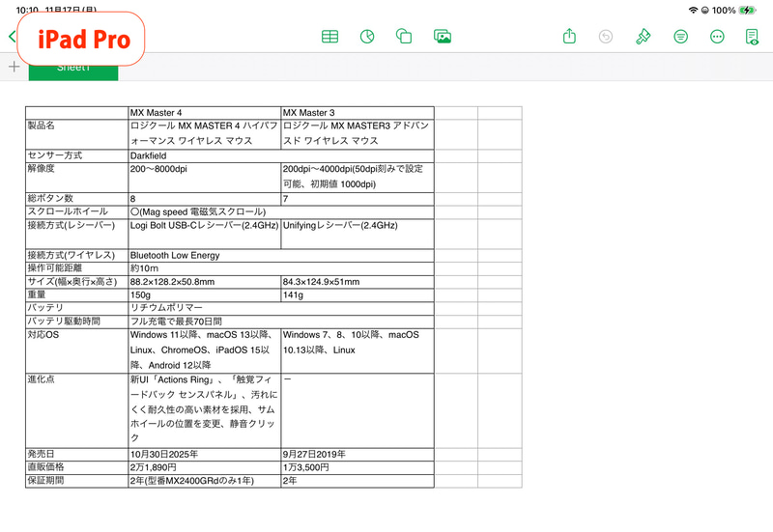The width and height of the screenshot is (773, 532).
Task: Open the organize filter icon
Action: click(680, 37)
